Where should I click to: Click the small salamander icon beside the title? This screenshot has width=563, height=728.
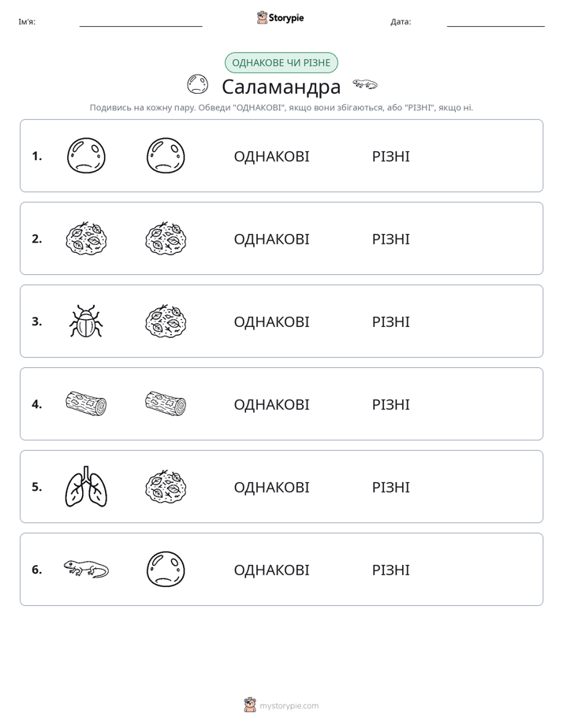(x=364, y=84)
